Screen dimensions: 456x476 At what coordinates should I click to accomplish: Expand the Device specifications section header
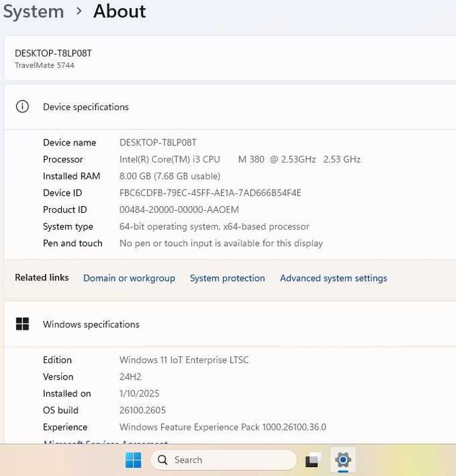(229, 107)
